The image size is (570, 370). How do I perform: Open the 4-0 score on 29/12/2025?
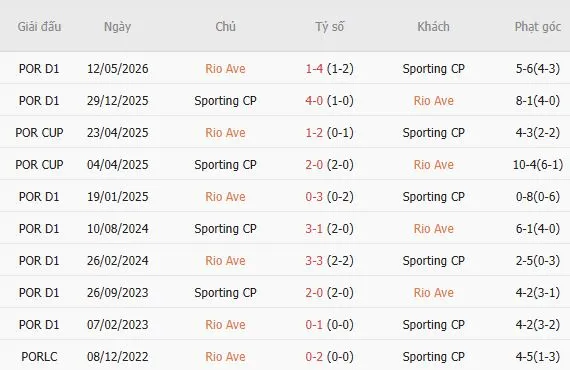pos(314,101)
